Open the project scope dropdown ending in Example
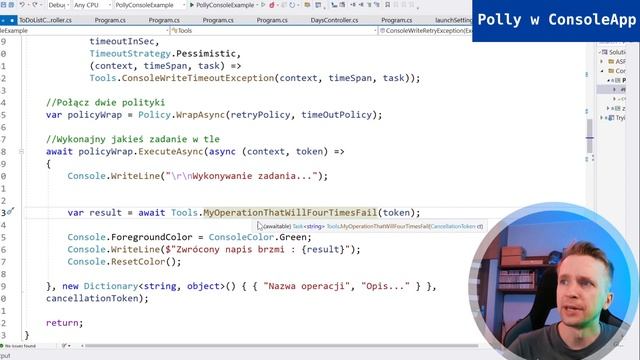The width and height of the screenshot is (640, 360). pos(84,31)
